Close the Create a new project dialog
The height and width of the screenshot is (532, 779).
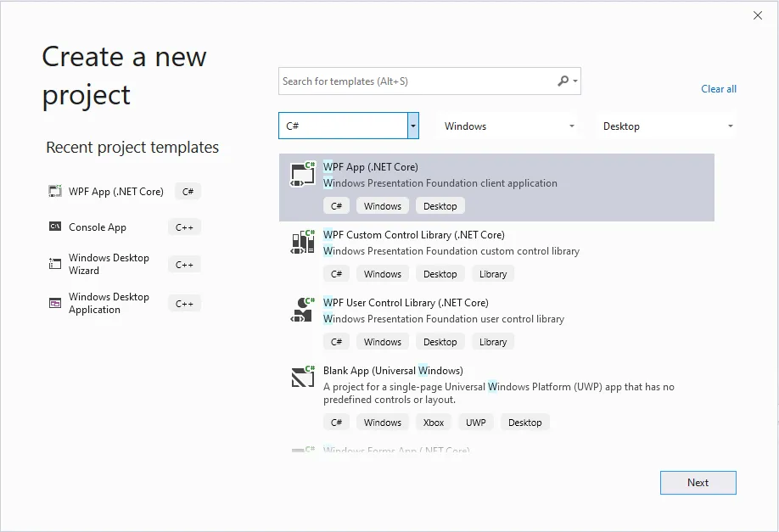pyautogui.click(x=758, y=15)
